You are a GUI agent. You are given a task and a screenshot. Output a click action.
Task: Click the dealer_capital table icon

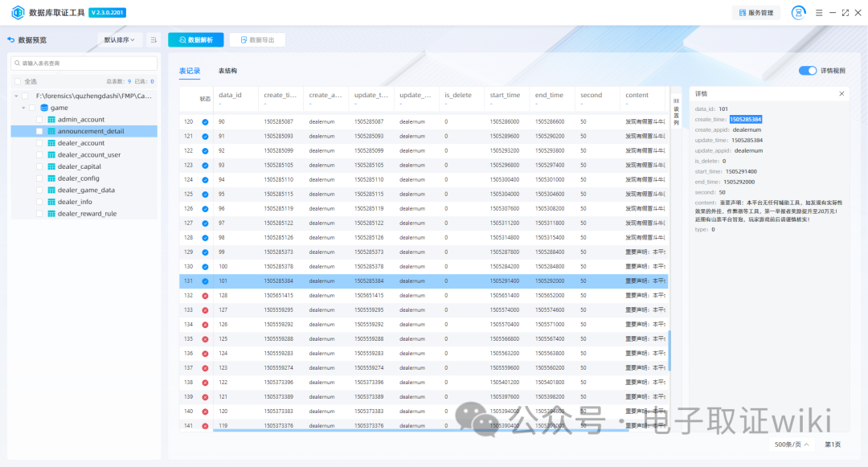[51, 166]
